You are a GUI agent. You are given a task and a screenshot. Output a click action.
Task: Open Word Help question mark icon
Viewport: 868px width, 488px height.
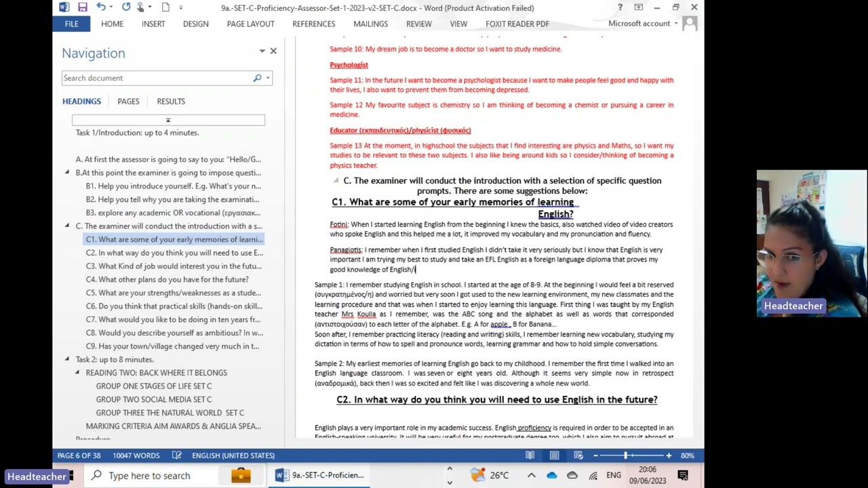(x=620, y=7)
